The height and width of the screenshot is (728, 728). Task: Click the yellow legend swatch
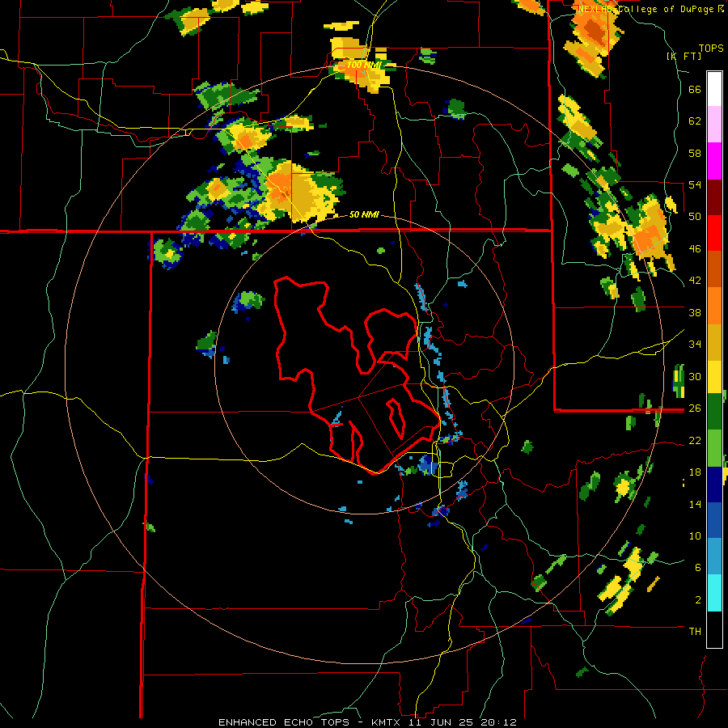(x=714, y=376)
